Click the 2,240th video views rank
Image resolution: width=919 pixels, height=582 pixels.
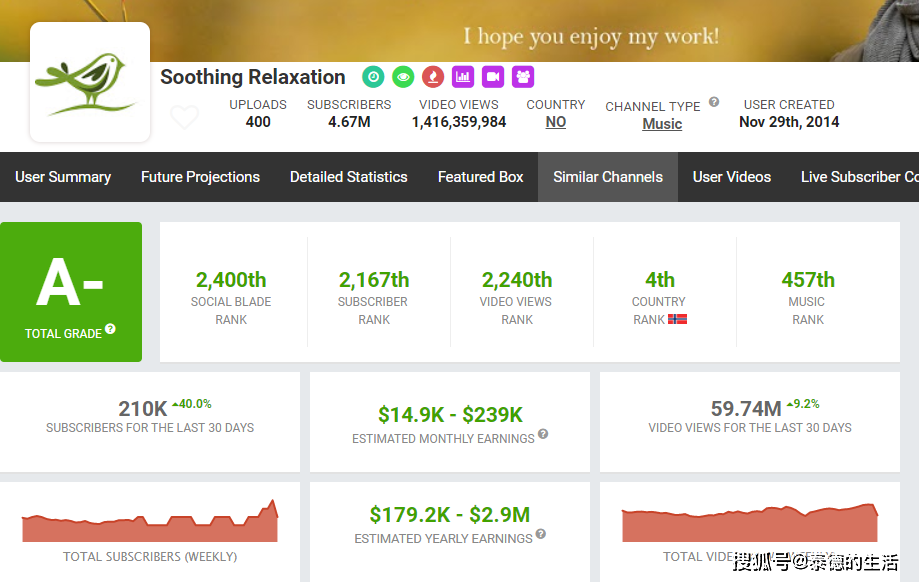(x=517, y=280)
